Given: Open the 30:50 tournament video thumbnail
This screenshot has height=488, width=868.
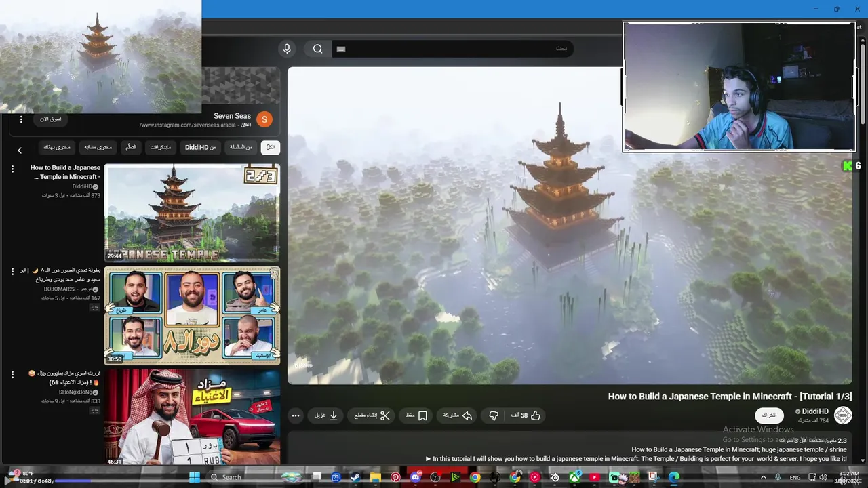Looking at the screenshot, I should pyautogui.click(x=192, y=315).
